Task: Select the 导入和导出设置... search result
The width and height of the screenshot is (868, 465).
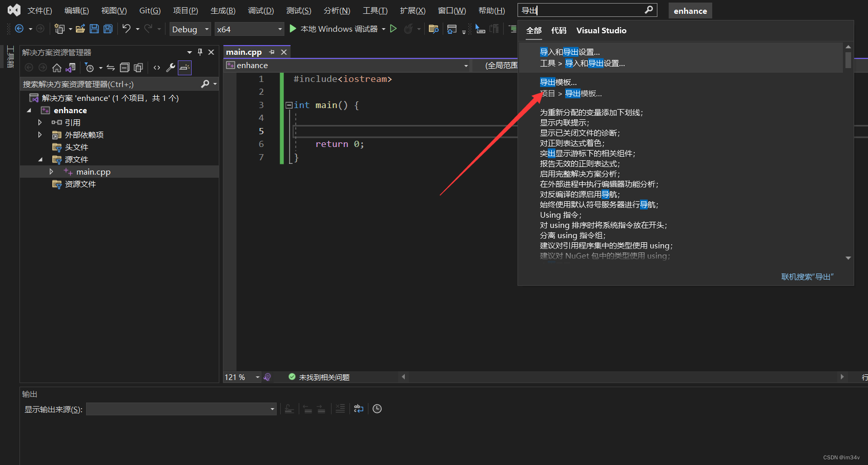Action: coord(680,57)
